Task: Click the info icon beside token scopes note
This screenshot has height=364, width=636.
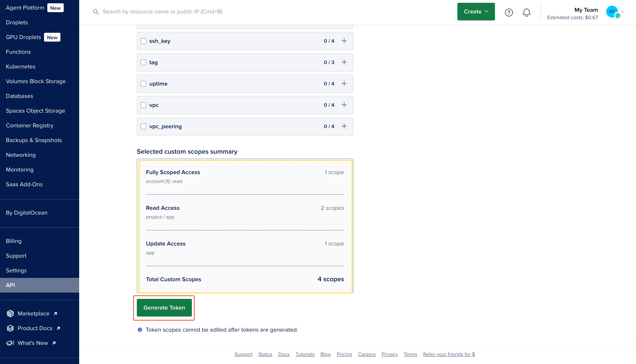Action: [x=140, y=330]
